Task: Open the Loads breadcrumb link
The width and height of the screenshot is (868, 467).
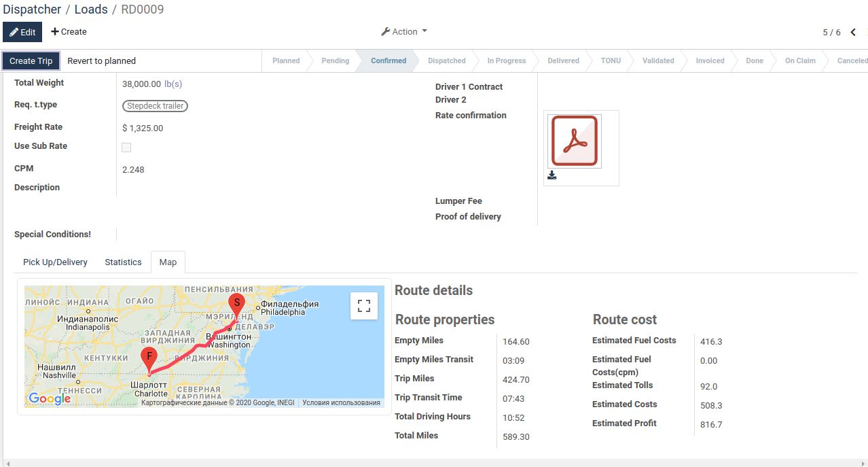Action: click(91, 9)
